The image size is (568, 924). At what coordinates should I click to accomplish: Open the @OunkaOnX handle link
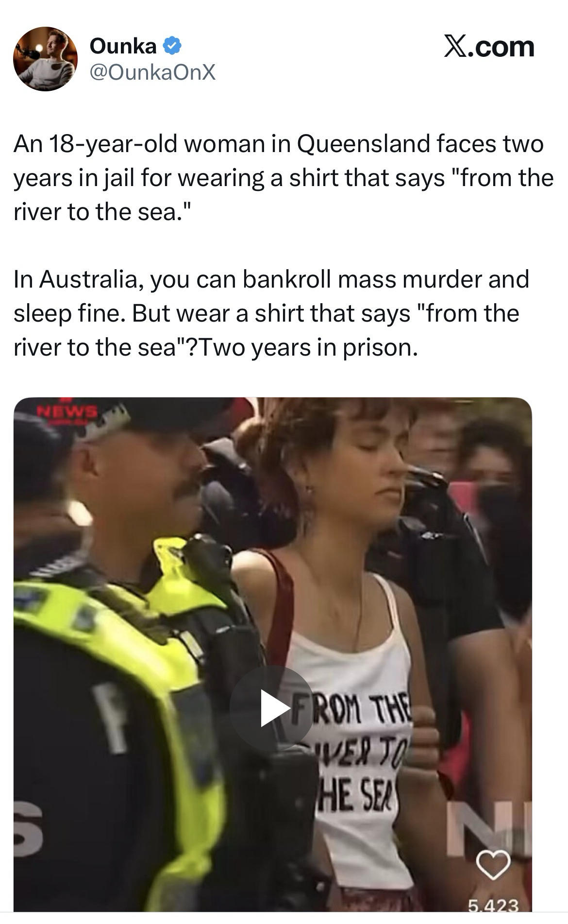click(152, 73)
